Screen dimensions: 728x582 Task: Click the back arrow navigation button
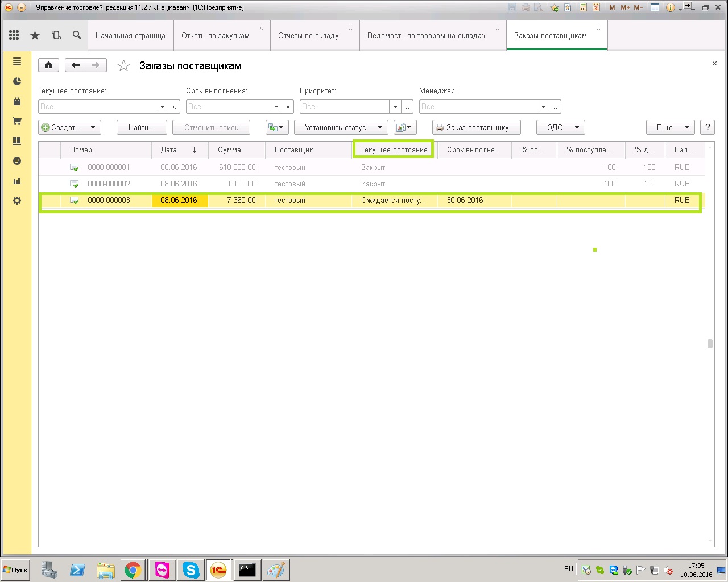76,65
